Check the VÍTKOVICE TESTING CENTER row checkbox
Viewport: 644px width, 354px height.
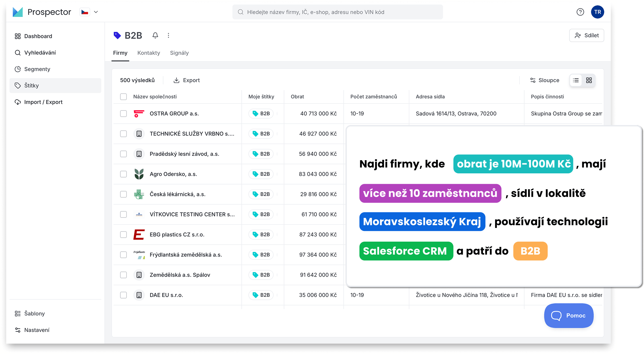[x=123, y=214]
